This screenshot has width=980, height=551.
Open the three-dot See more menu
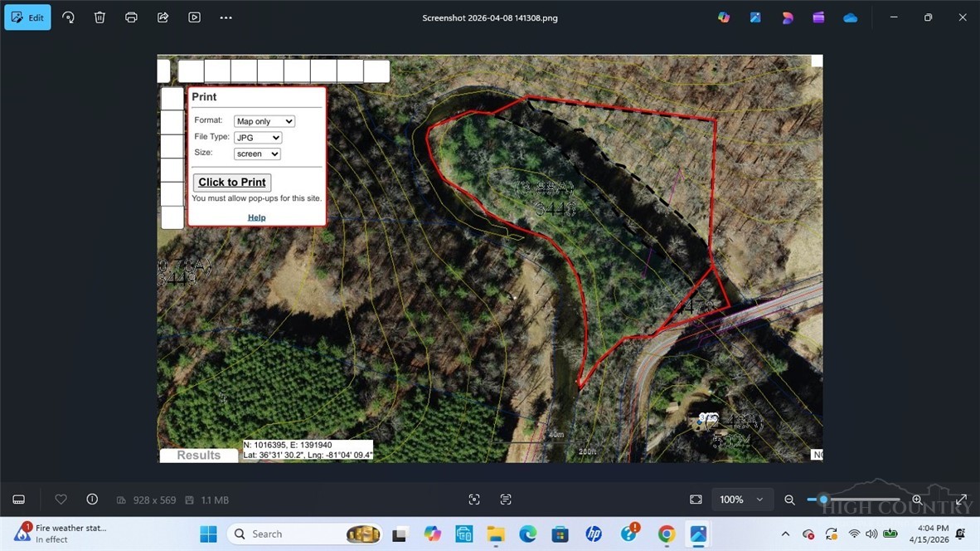click(226, 17)
